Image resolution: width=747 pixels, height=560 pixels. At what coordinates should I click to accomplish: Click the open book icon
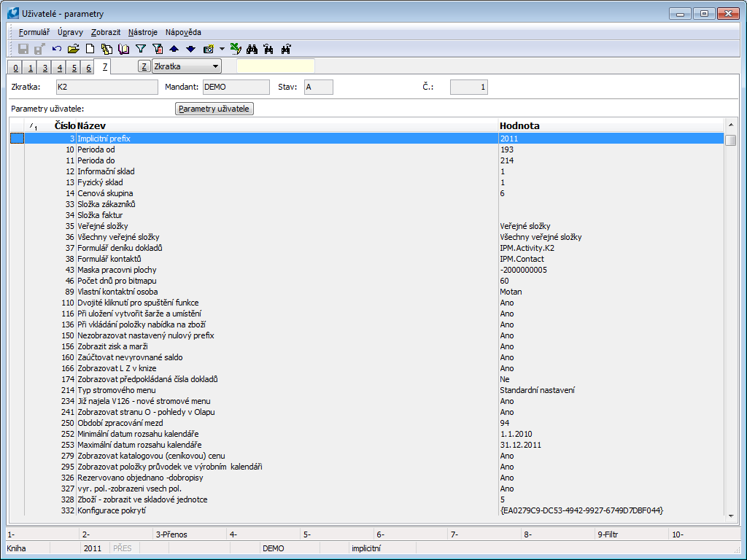point(123,49)
